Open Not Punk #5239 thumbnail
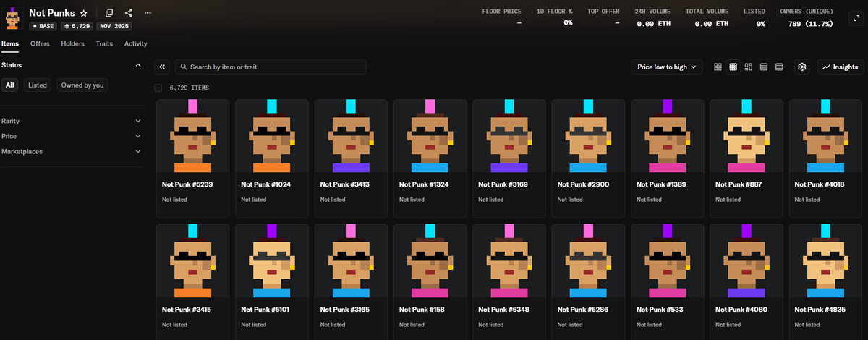The width and height of the screenshot is (868, 340). [192, 136]
